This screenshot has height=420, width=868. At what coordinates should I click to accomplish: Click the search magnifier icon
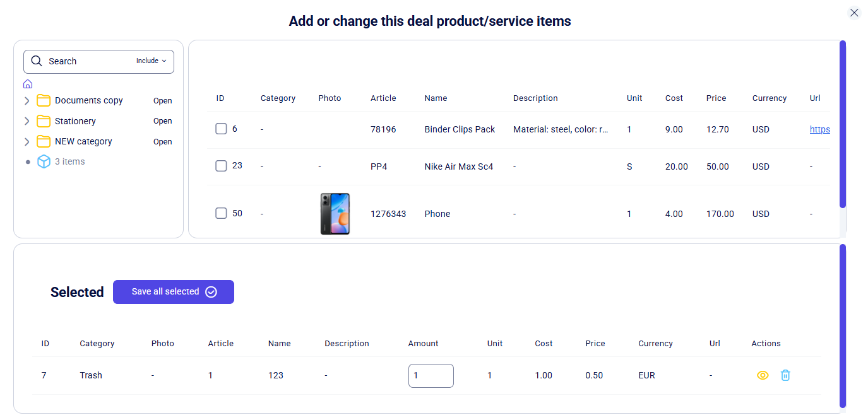pos(37,61)
